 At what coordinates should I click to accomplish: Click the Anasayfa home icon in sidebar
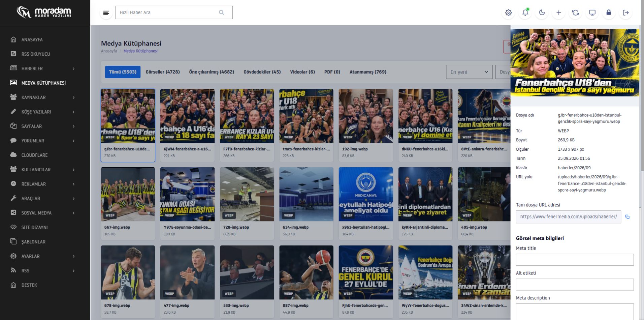(x=13, y=39)
